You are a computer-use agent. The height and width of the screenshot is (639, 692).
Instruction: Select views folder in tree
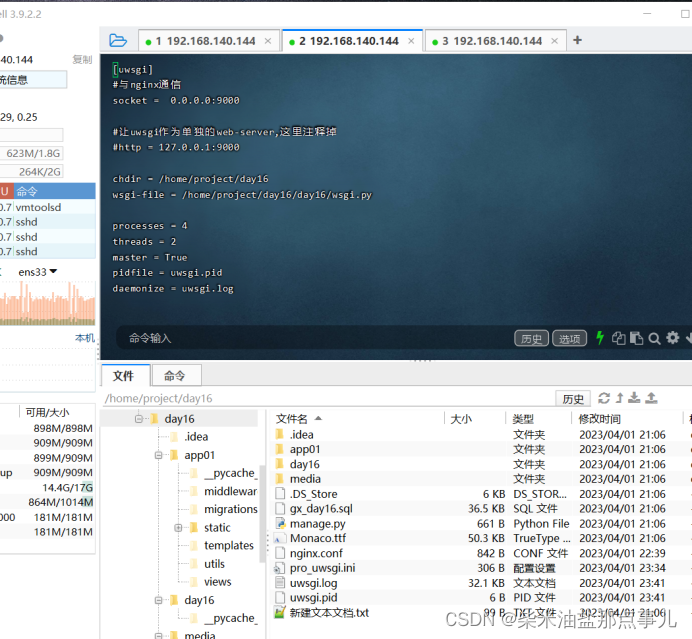click(211, 582)
